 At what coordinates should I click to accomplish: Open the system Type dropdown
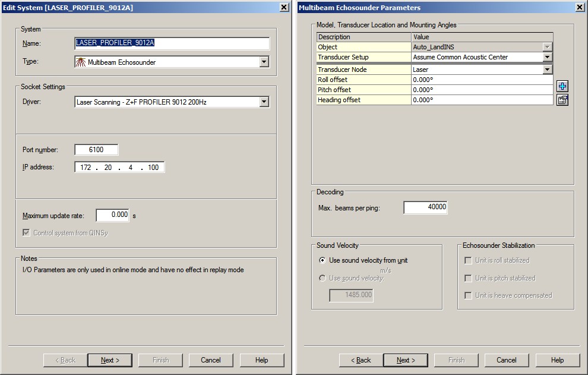pyautogui.click(x=264, y=62)
